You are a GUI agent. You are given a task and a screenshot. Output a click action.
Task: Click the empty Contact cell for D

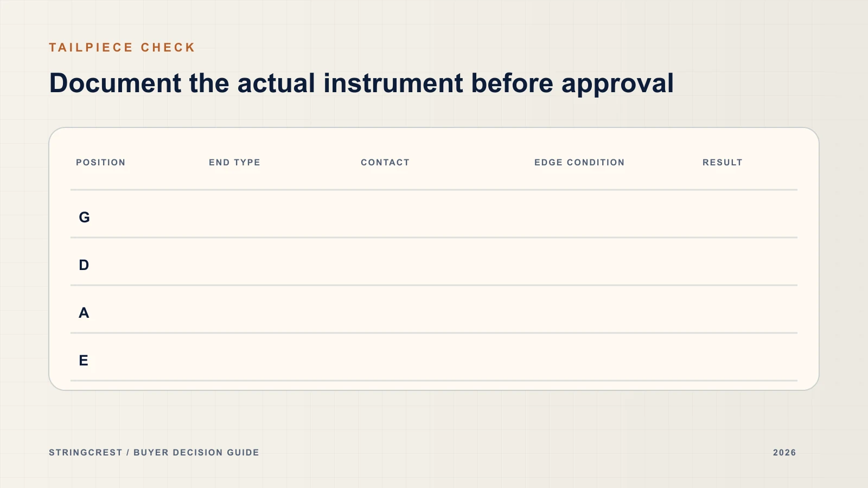point(442,262)
